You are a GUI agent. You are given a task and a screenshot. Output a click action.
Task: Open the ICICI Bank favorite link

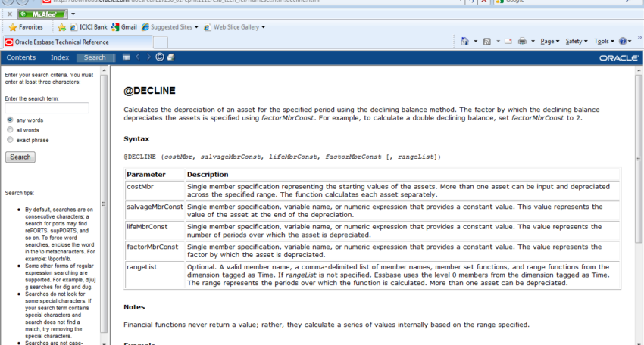(89, 27)
